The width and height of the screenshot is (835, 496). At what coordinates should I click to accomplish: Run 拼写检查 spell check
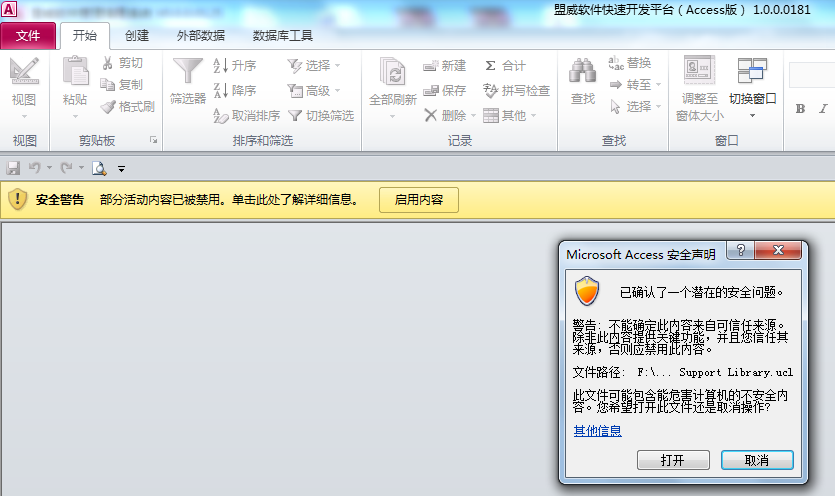coord(516,91)
